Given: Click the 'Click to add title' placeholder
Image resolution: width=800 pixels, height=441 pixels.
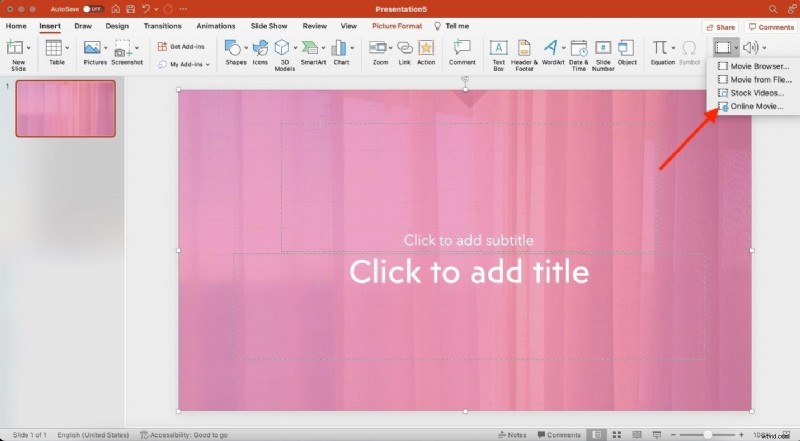Looking at the screenshot, I should [469, 271].
